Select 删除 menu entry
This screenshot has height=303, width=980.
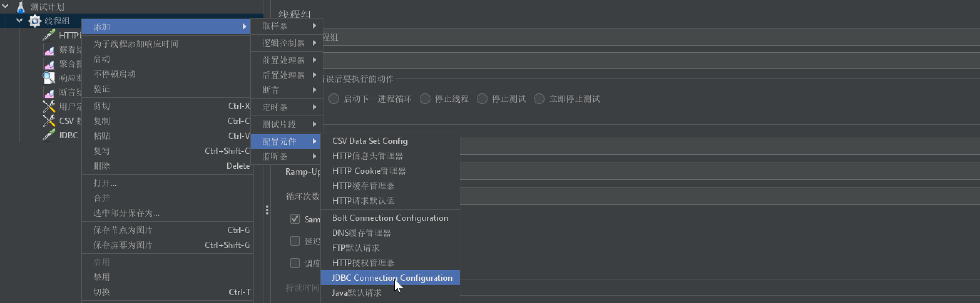pos(167,166)
